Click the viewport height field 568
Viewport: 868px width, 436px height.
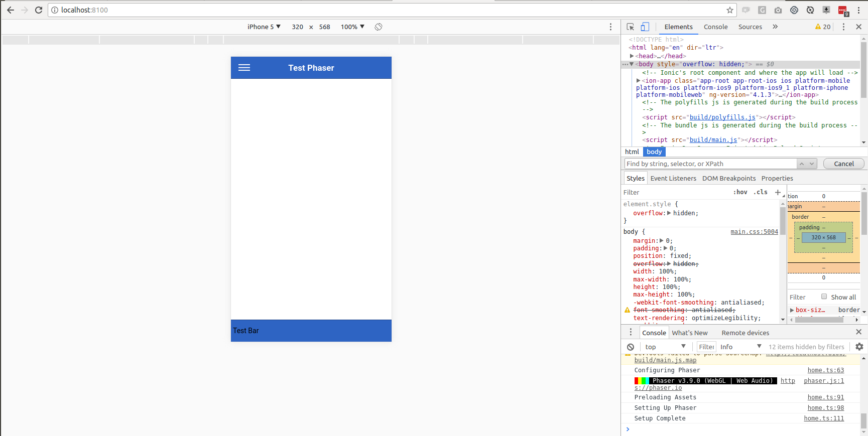click(325, 27)
